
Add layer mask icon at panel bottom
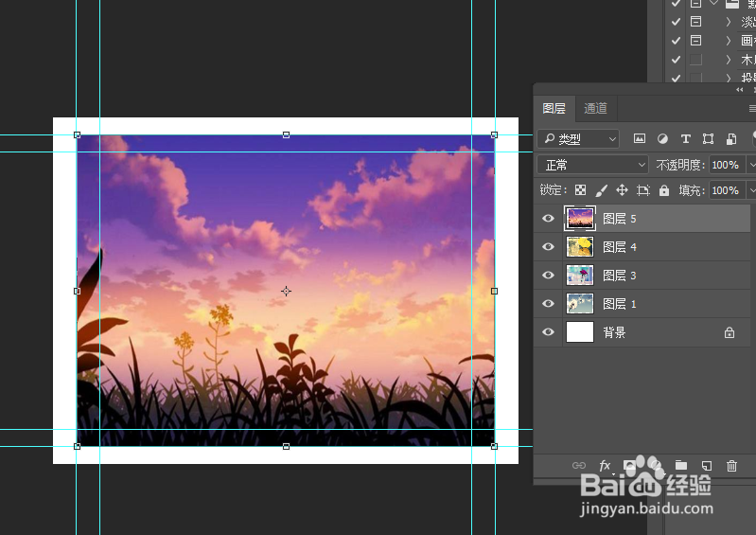point(629,465)
